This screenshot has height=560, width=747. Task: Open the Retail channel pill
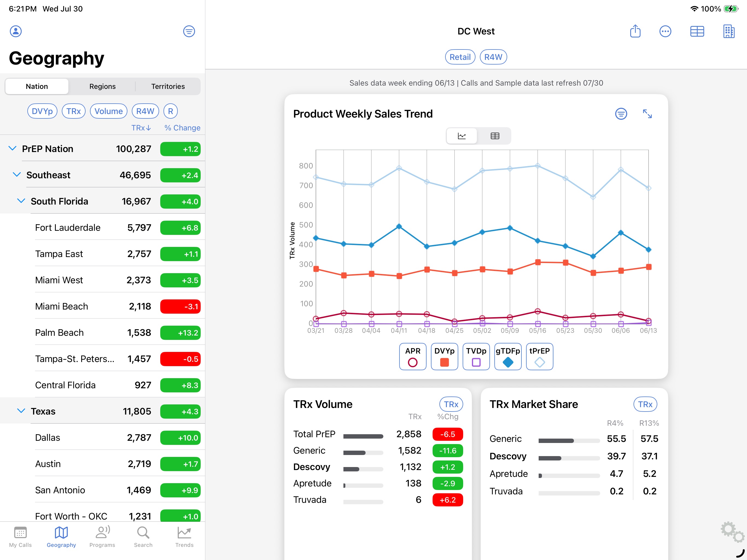460,57
